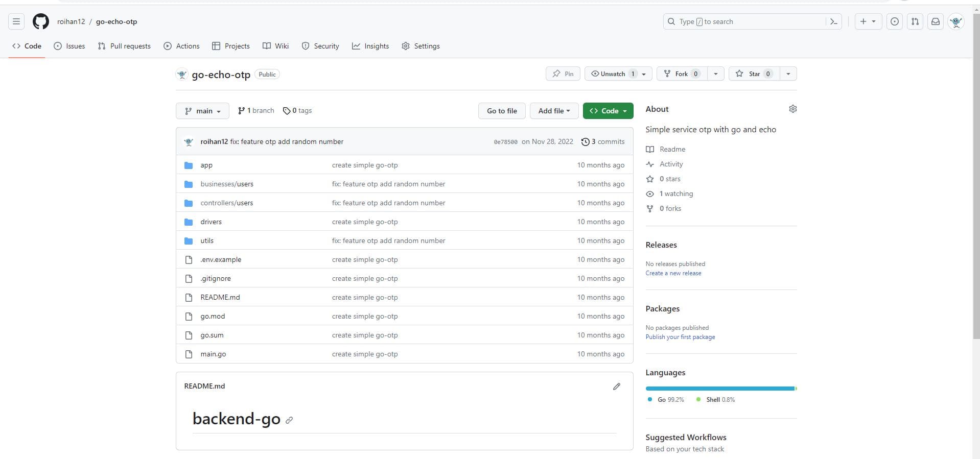
Task: Click the GitHub Octocat logo
Action: click(41, 21)
